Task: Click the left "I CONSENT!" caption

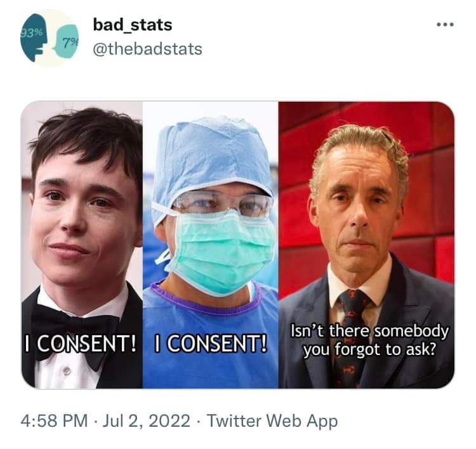Action: click(x=81, y=344)
